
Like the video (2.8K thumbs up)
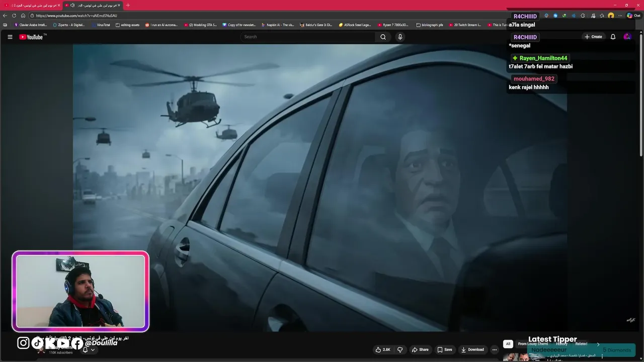click(383, 349)
